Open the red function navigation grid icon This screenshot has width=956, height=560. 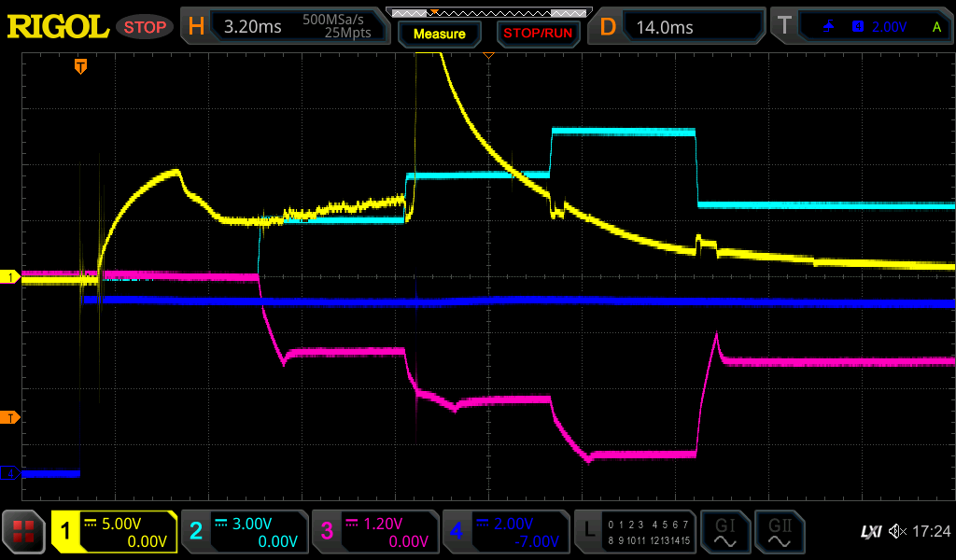pos(24,532)
